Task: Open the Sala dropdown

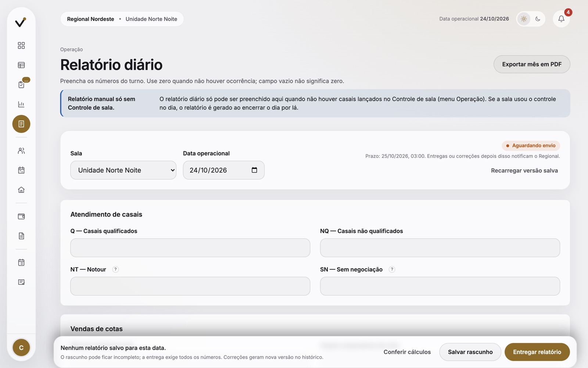Action: pos(123,170)
